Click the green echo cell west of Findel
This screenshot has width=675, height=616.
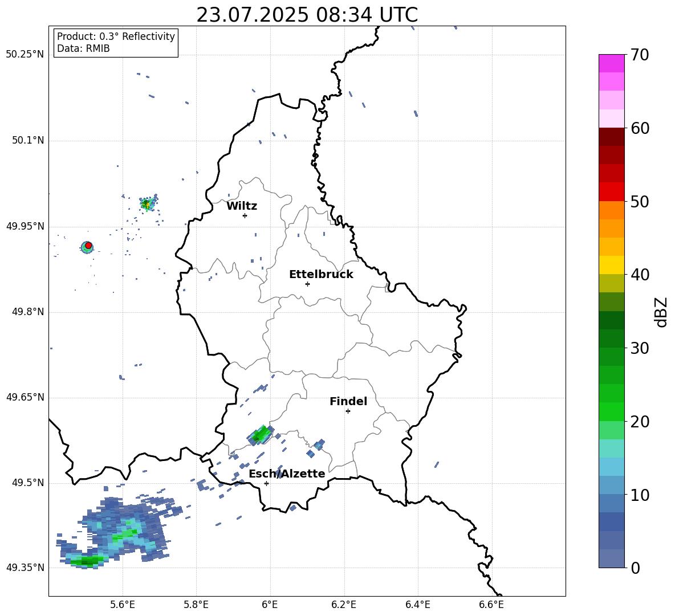[260, 434]
